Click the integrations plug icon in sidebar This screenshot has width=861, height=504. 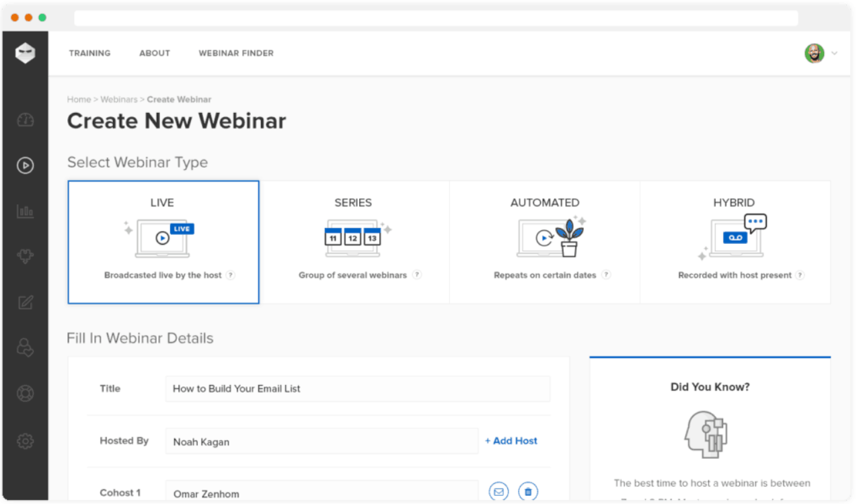[x=25, y=256]
